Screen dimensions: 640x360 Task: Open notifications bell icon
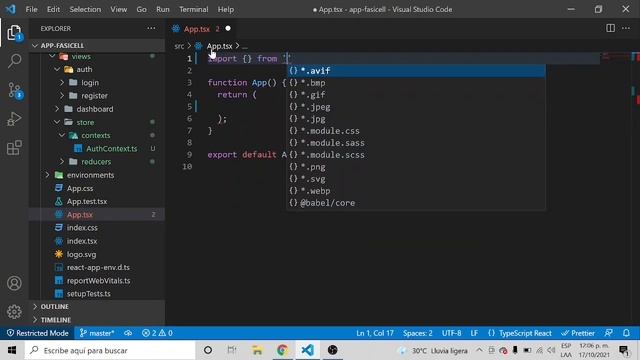coord(626,333)
